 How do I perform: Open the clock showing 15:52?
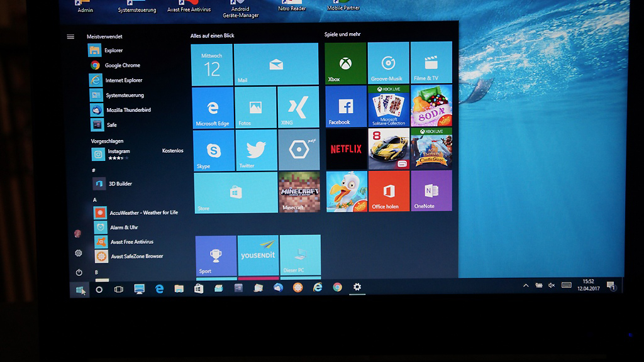click(589, 285)
